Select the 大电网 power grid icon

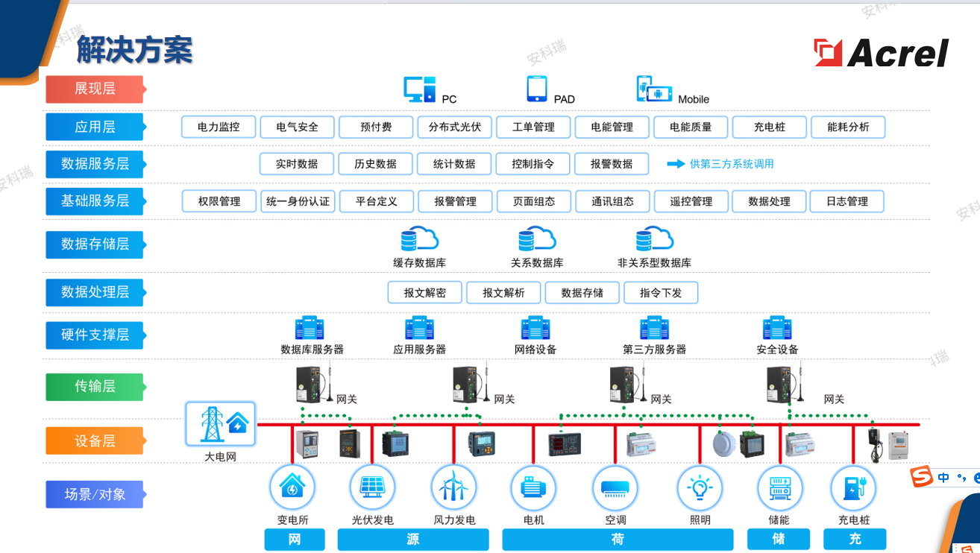(221, 424)
